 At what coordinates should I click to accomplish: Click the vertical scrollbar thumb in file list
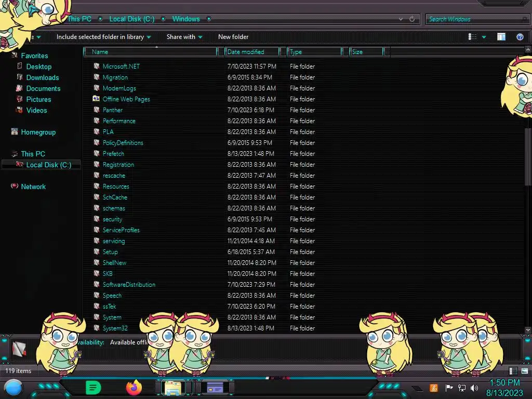[x=528, y=157]
